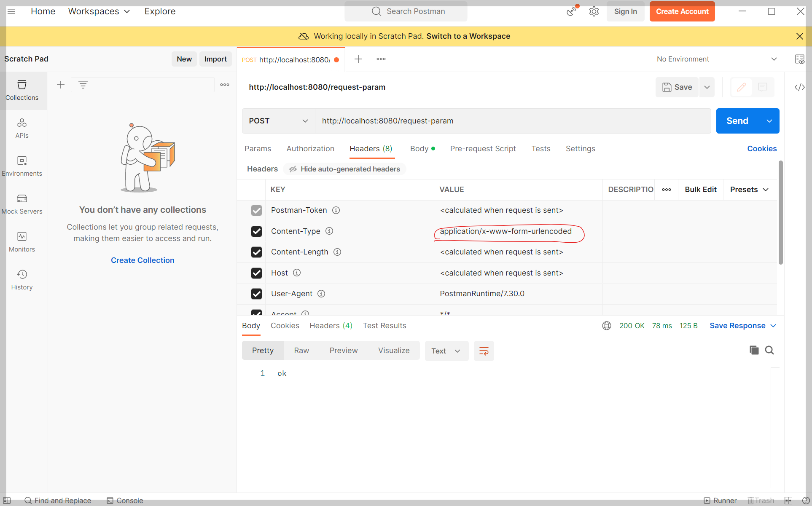812x506 pixels.
Task: Open the Text format dropdown
Action: (x=446, y=351)
